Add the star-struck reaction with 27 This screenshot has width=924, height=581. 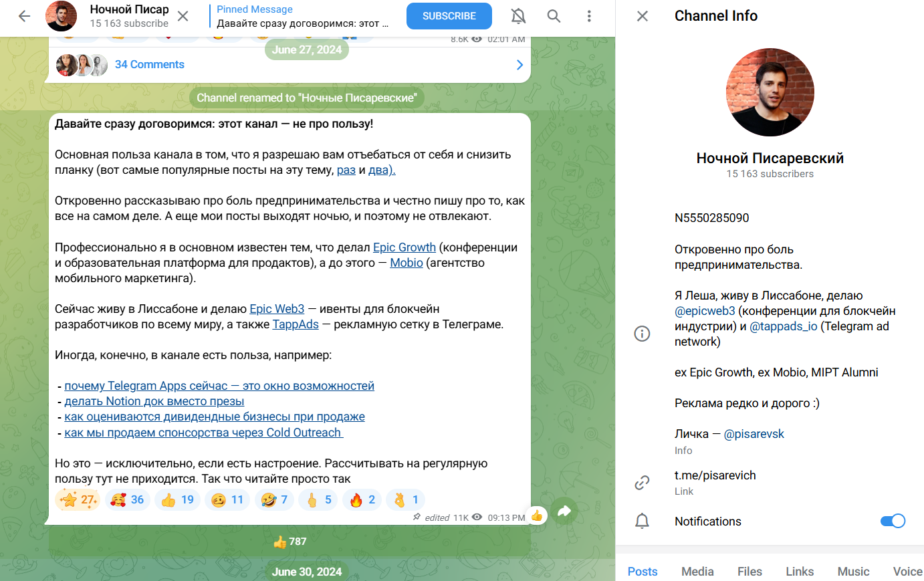point(78,500)
